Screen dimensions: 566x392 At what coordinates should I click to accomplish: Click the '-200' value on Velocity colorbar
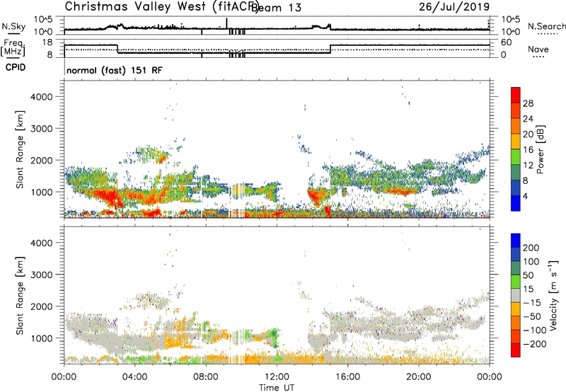coord(535,344)
